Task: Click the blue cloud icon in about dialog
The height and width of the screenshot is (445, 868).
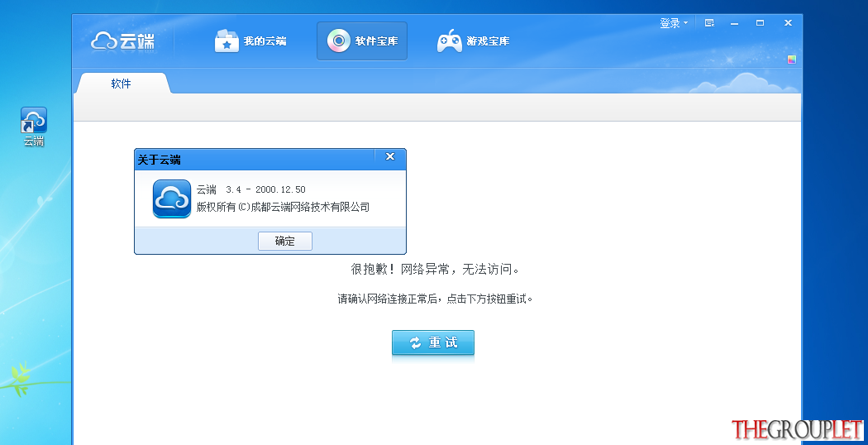Action: (x=172, y=199)
